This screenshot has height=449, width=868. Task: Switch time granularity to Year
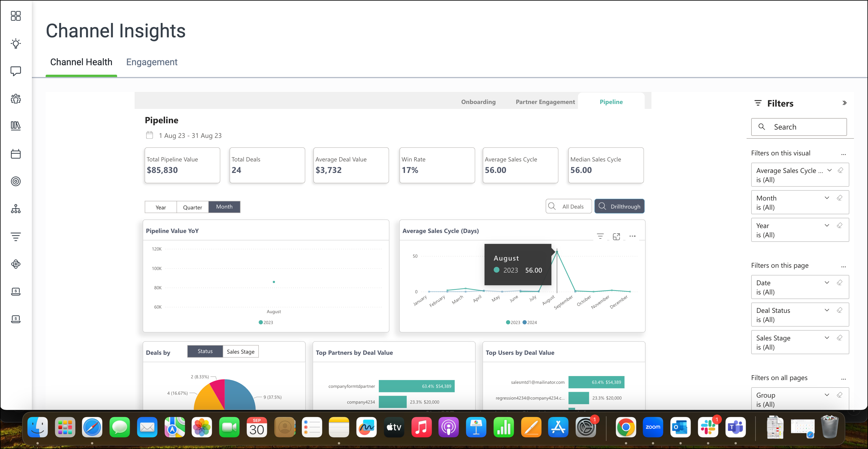(x=161, y=207)
